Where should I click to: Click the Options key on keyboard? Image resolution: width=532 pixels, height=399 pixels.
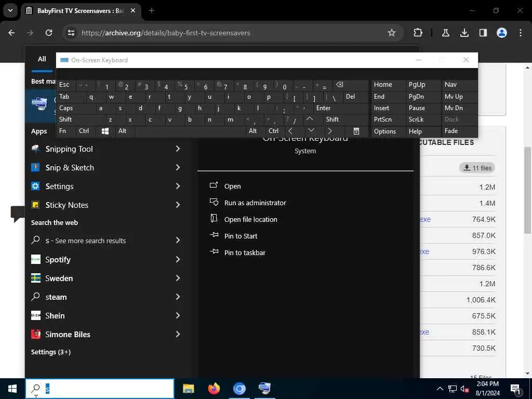[388, 131]
